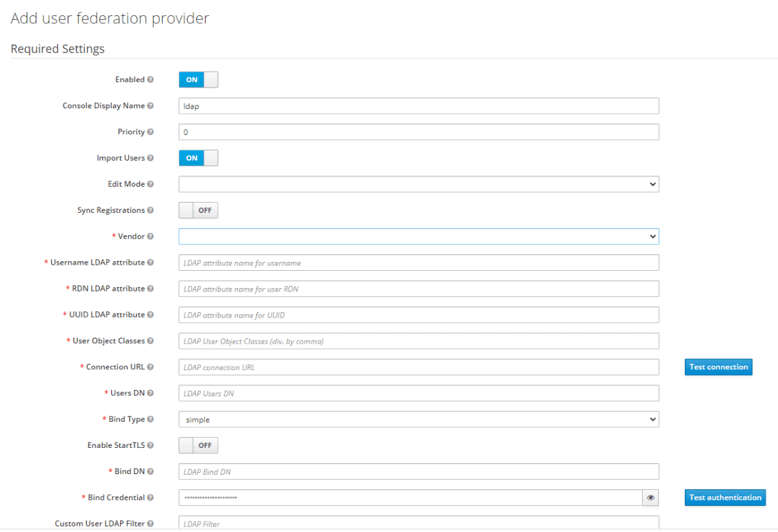
Task: Click the Test connection button
Action: click(x=718, y=367)
